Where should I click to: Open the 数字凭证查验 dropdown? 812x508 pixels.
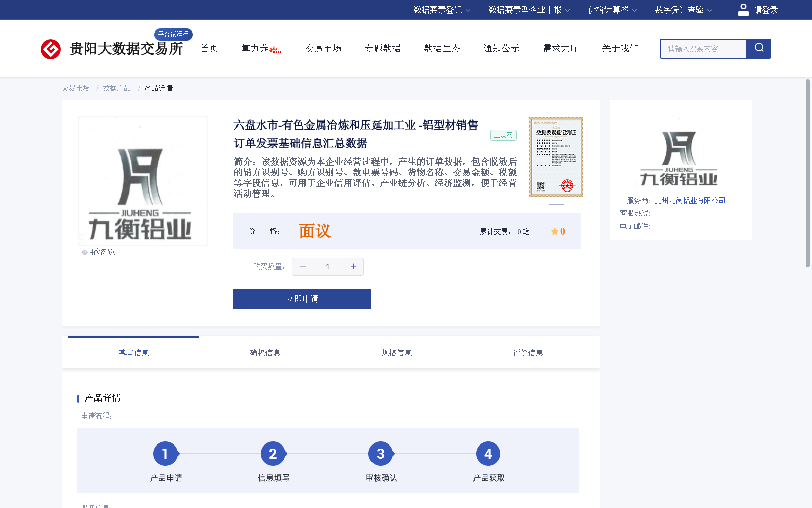coord(684,10)
